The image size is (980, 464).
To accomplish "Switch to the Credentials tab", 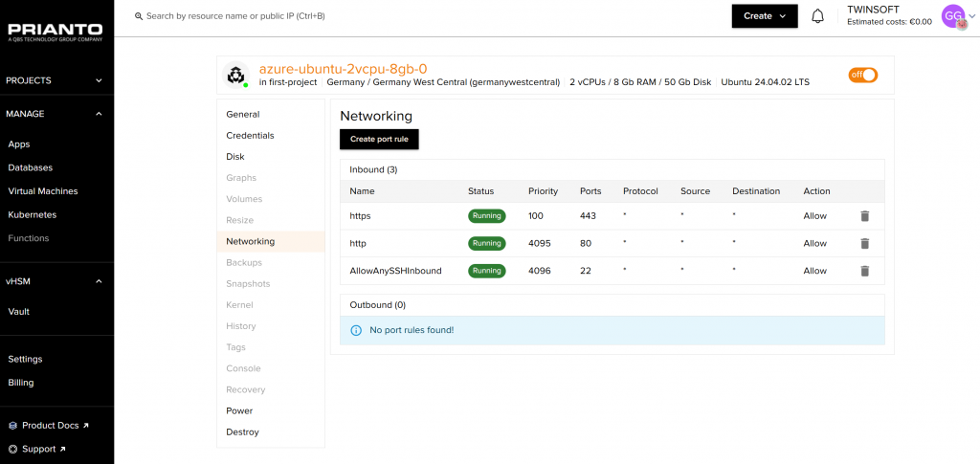I will [x=250, y=136].
